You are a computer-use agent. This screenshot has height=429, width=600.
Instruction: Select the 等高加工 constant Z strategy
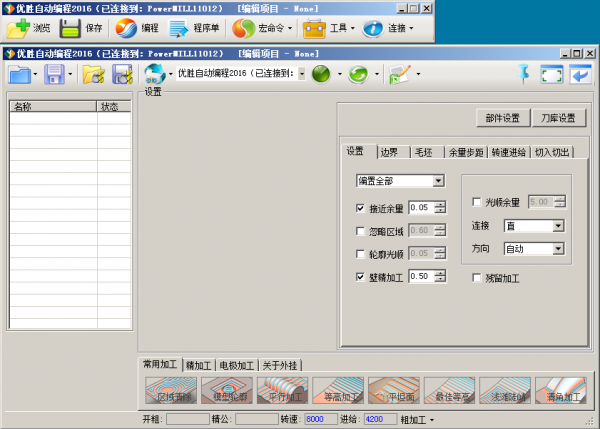click(x=338, y=390)
